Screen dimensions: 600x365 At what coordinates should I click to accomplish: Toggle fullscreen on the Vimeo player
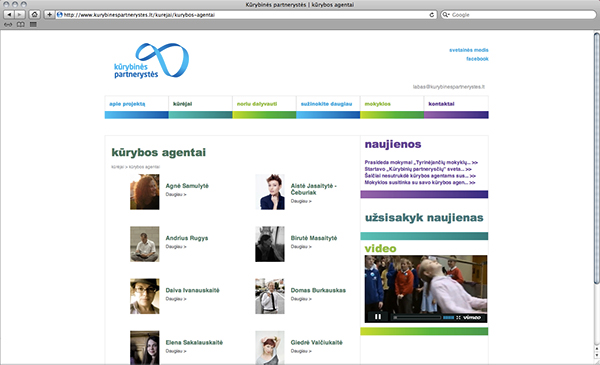tap(458, 318)
